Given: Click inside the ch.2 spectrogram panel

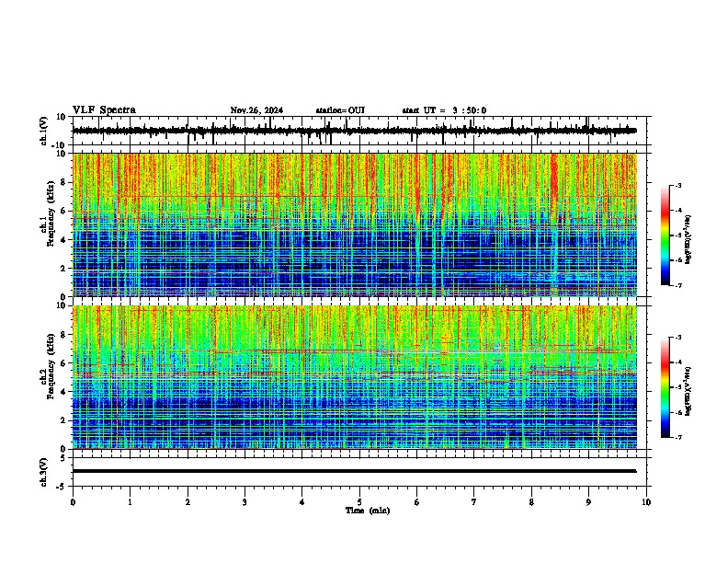Looking at the screenshot, I should click(355, 377).
